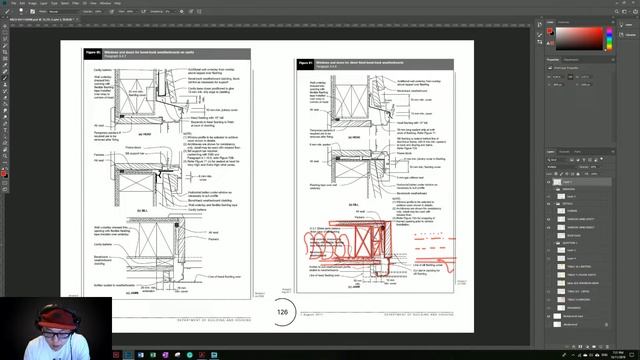
Task: Click the Width field in Properties panel
Action: pyautogui.click(x=558, y=77)
